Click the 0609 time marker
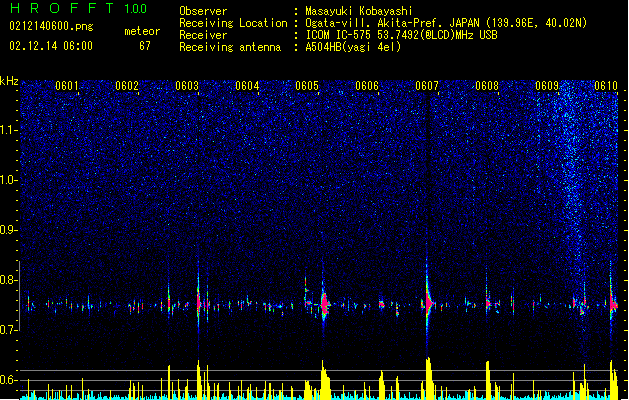 (547, 86)
